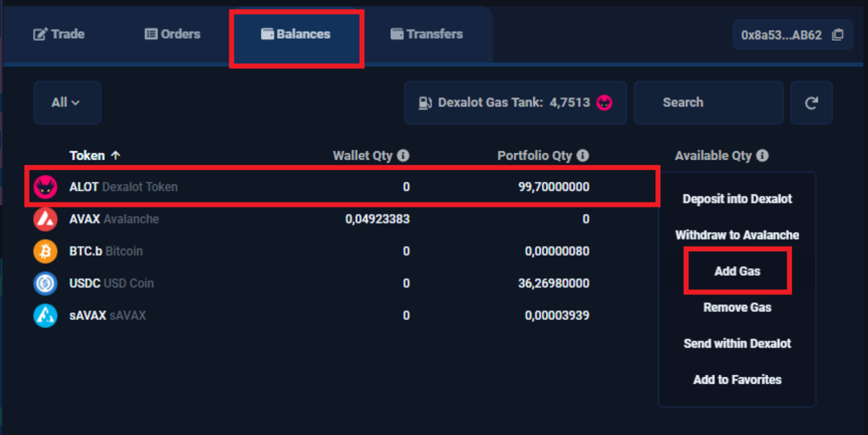Click the USDC coin logo

[45, 283]
